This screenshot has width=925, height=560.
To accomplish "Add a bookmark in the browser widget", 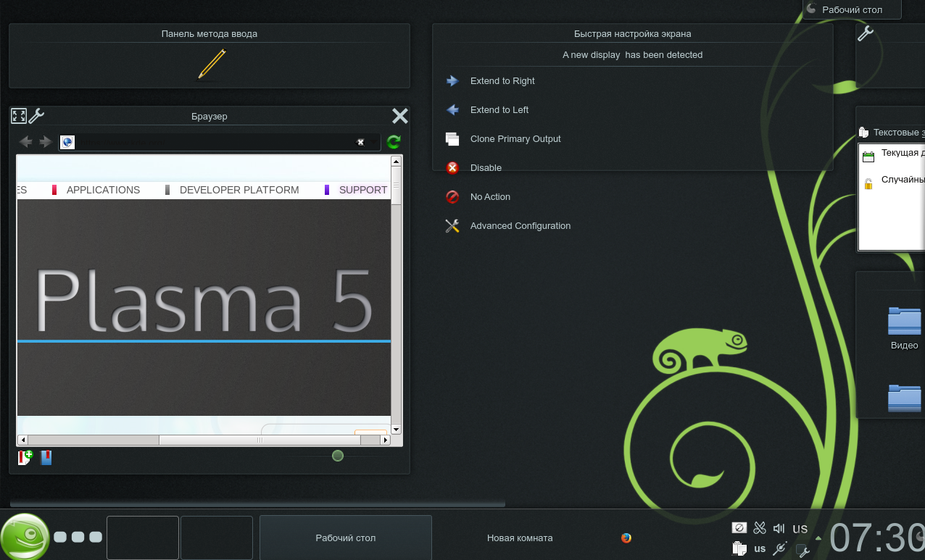I will 25,457.
